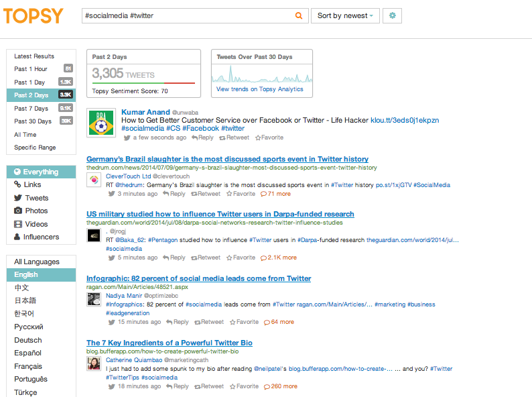Select Past 1 Hour filter

41,69
